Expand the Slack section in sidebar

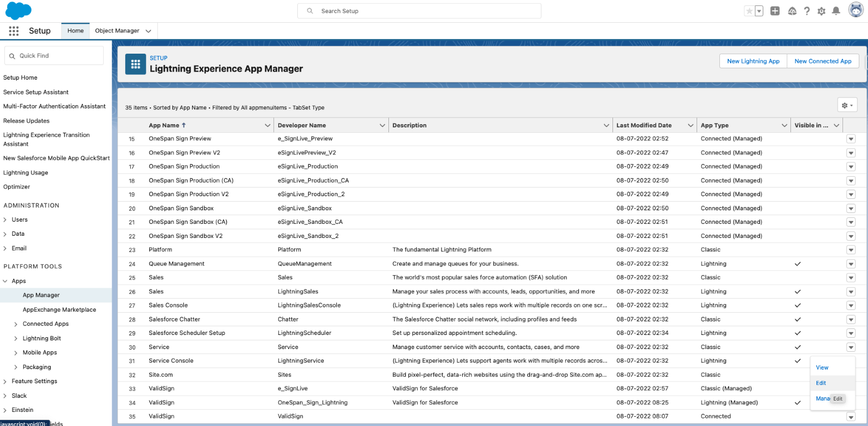point(5,396)
